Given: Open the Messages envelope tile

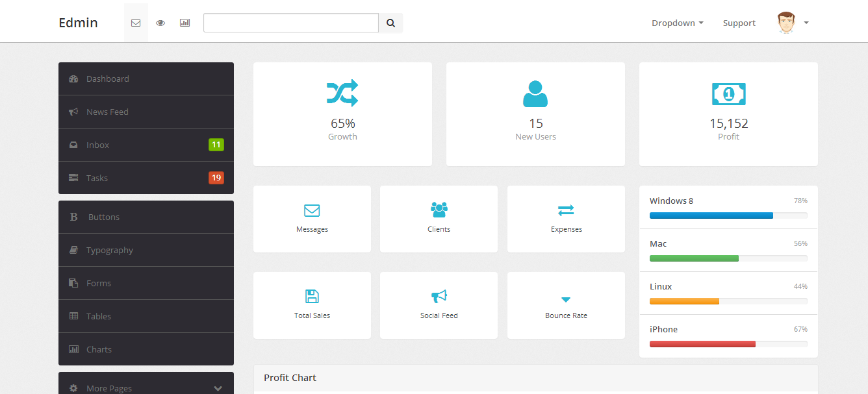Looking at the screenshot, I should pyautogui.click(x=312, y=219).
